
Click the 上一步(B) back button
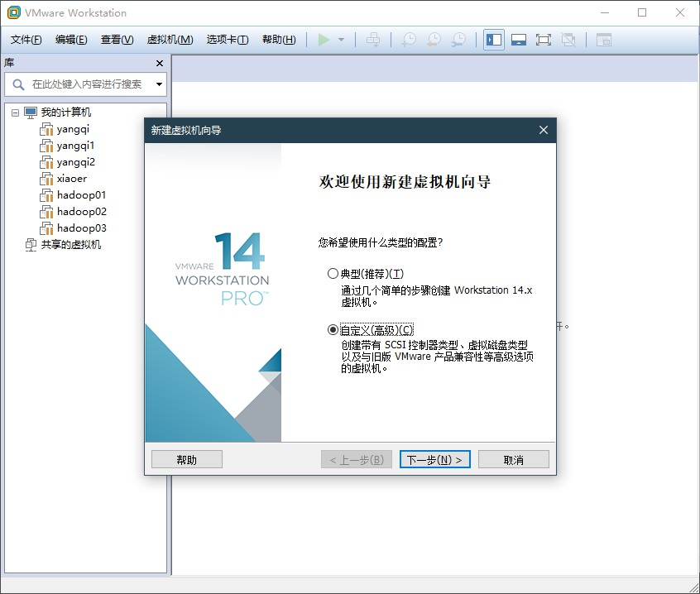[x=357, y=459]
